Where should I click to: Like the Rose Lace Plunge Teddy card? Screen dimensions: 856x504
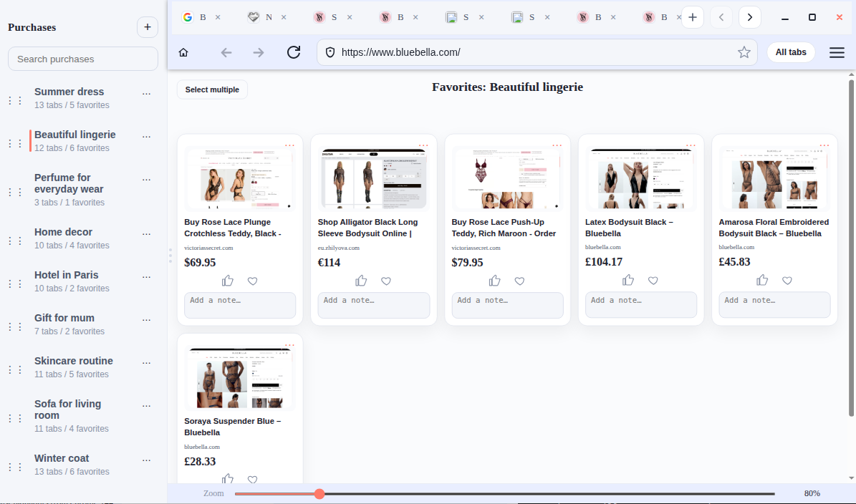[227, 281]
